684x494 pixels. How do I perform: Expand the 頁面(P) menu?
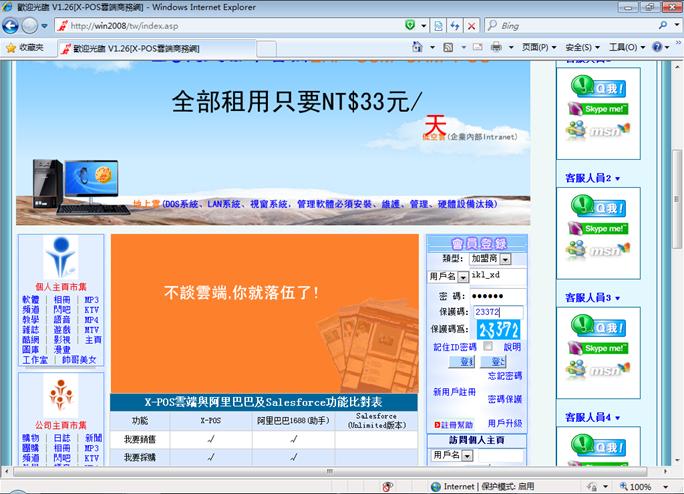541,47
